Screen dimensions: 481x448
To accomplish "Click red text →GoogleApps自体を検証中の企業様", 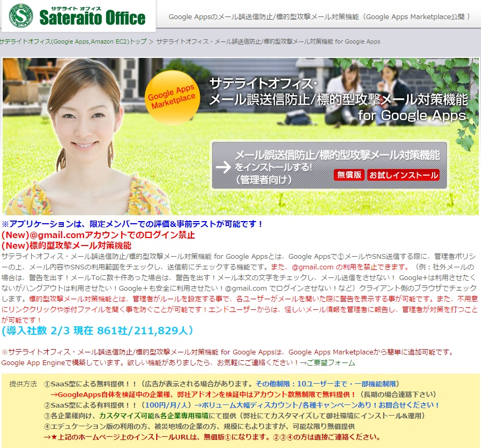I will click(202, 394).
